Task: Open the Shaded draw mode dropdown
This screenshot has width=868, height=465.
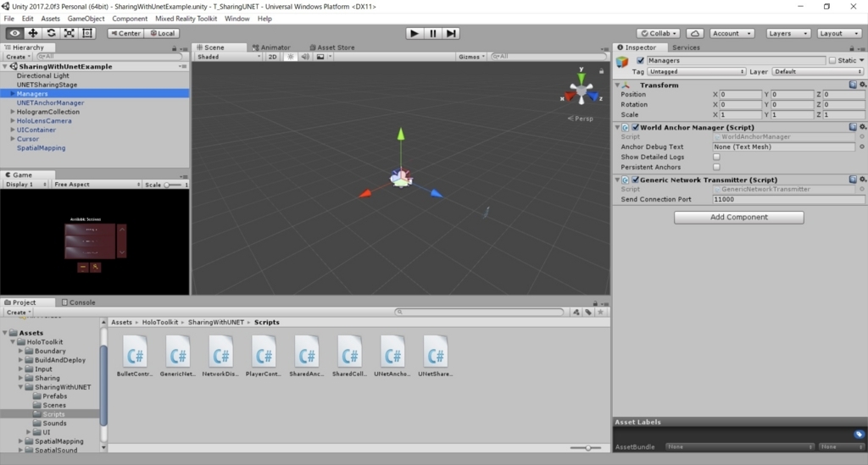Action: [229, 57]
